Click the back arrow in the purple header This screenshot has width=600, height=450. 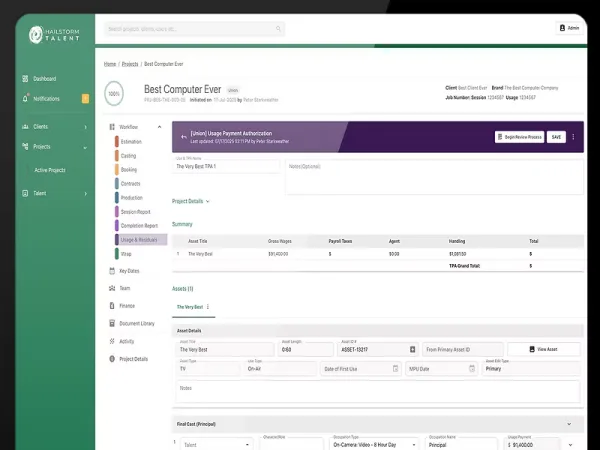(x=184, y=137)
